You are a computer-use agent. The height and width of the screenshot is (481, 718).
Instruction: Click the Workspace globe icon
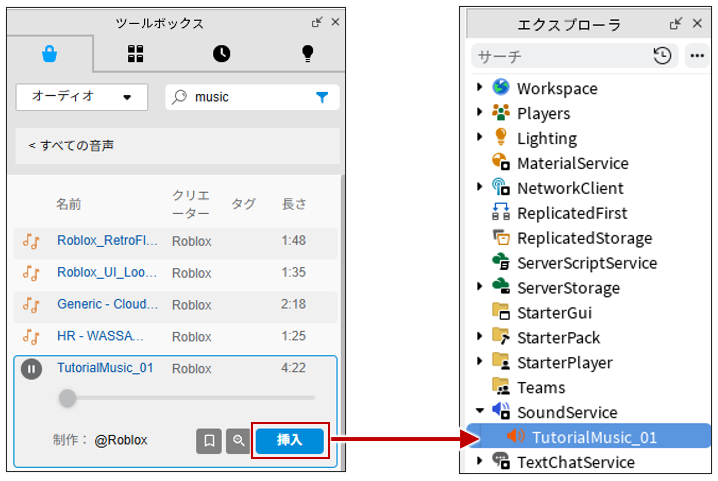tap(500, 87)
